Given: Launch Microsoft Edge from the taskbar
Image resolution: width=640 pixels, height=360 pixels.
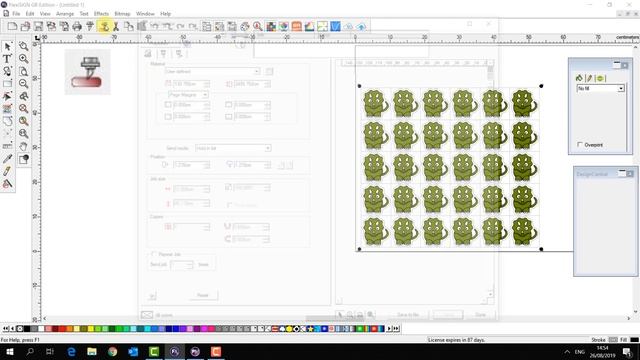Looking at the screenshot, I should click(71, 351).
